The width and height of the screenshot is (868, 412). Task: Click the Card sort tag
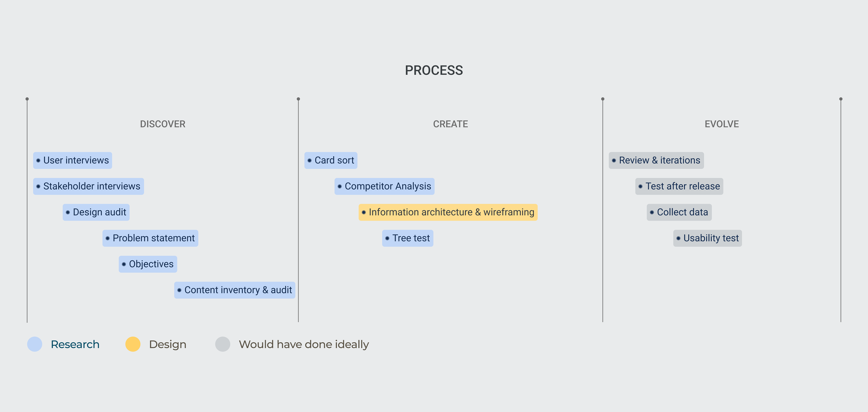pyautogui.click(x=330, y=160)
